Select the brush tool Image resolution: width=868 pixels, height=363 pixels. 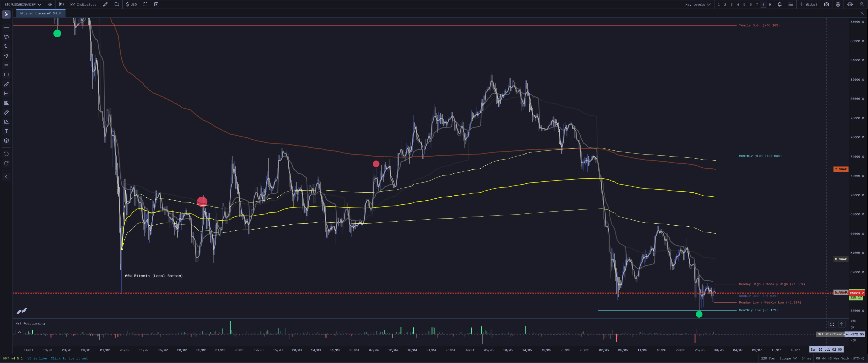coord(6,84)
